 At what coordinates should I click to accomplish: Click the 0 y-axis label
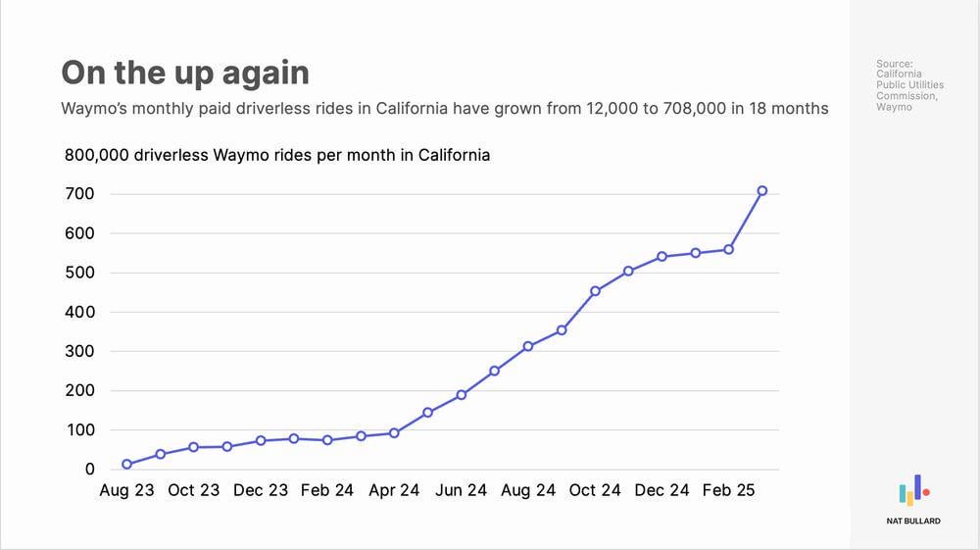coord(89,470)
